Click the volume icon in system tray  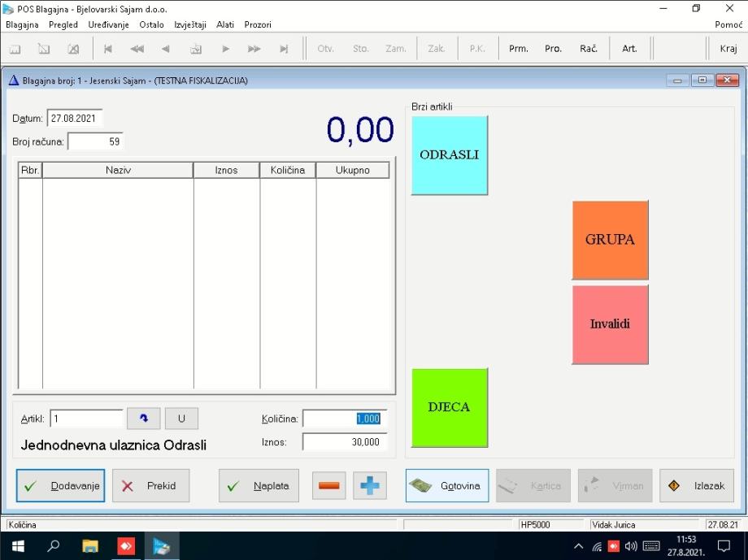(x=631, y=545)
